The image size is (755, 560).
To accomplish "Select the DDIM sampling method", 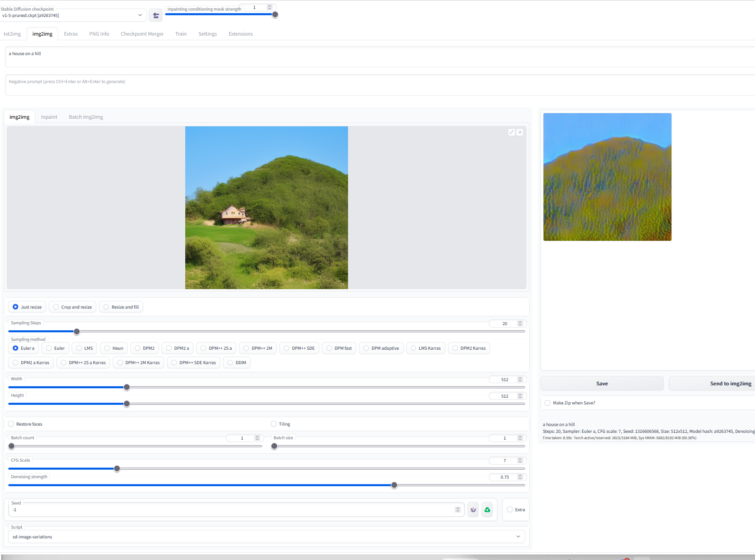I will coord(229,362).
